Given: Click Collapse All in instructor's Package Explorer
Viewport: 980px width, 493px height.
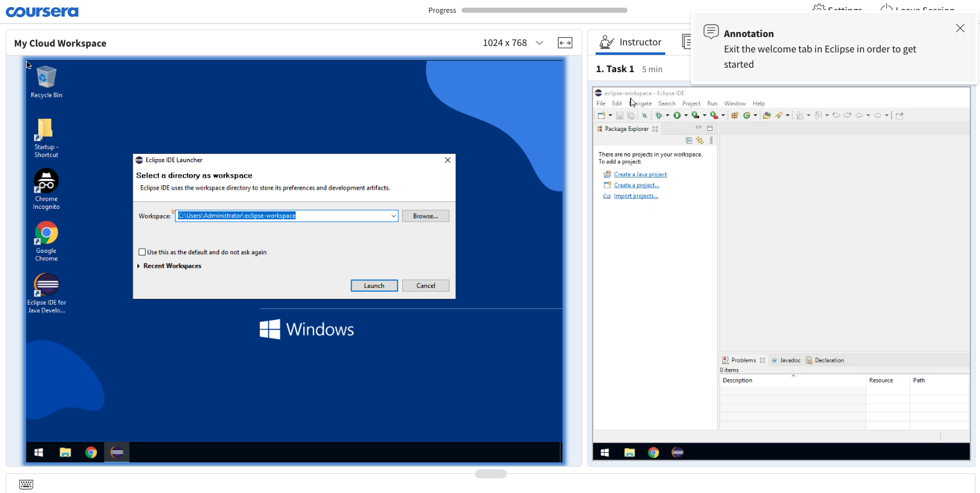Looking at the screenshot, I should click(x=689, y=140).
